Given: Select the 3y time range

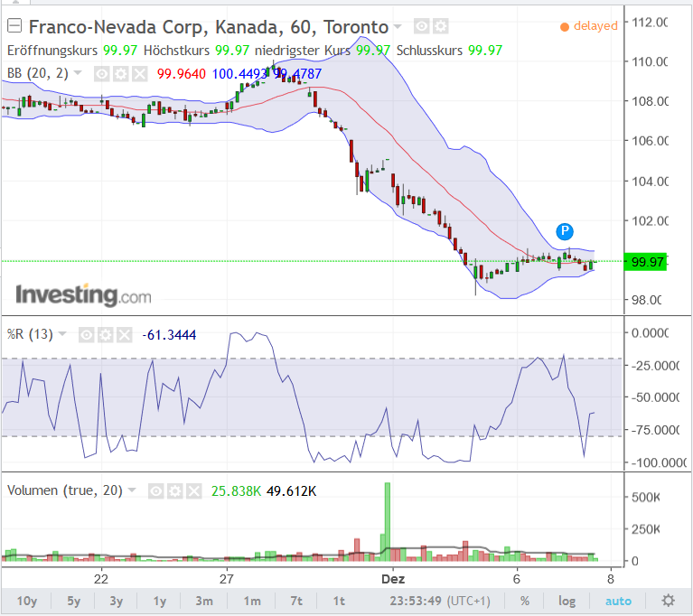Looking at the screenshot, I should click(x=117, y=601).
